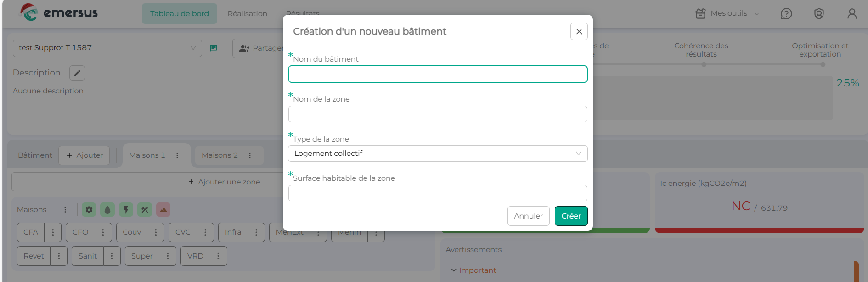Click the water droplet icon
This screenshot has height=282, width=868.
pyautogui.click(x=107, y=210)
